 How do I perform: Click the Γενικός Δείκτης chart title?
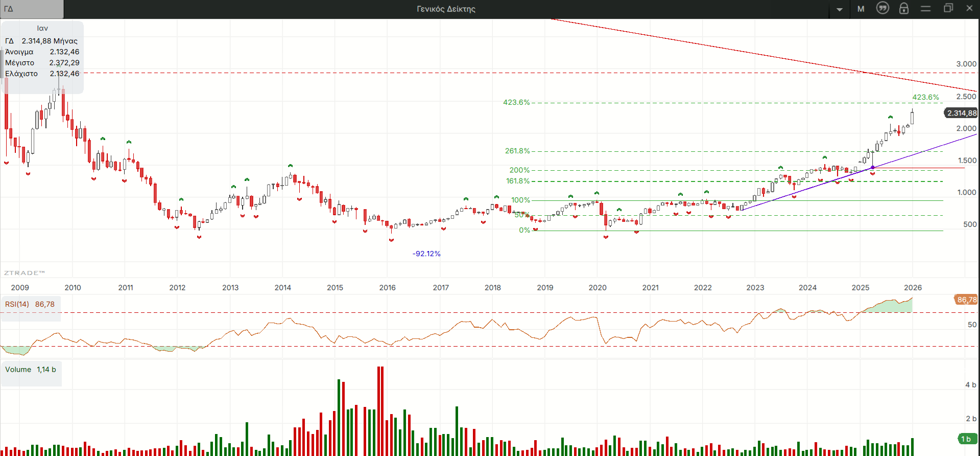[446, 9]
